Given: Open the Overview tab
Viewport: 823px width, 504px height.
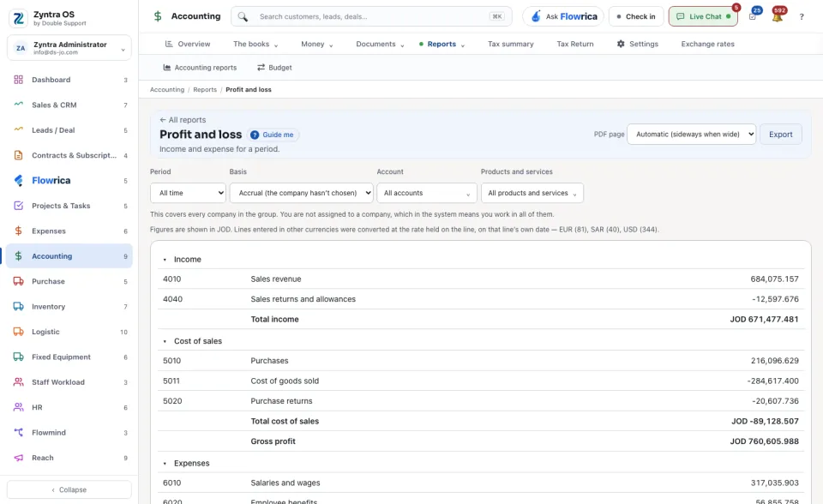Looking at the screenshot, I should (x=188, y=44).
